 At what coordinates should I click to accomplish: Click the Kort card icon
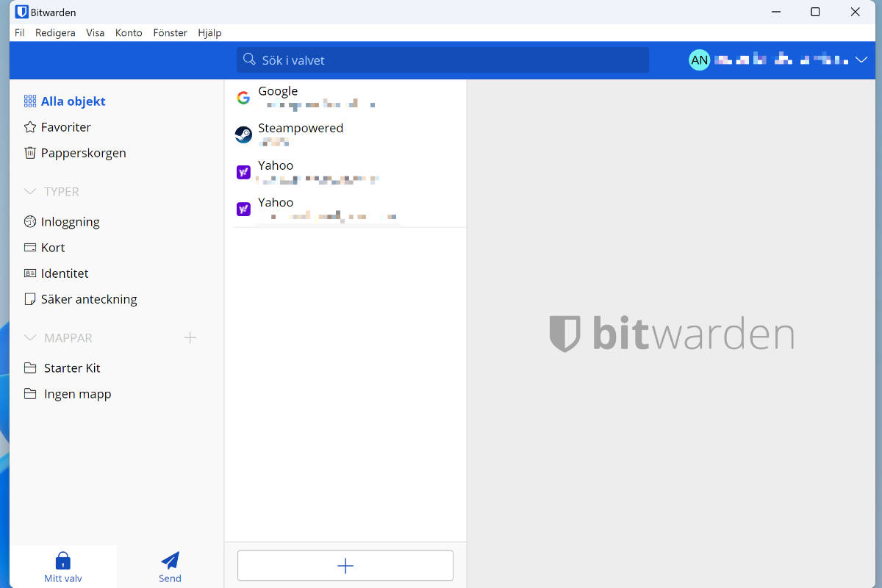click(30, 248)
